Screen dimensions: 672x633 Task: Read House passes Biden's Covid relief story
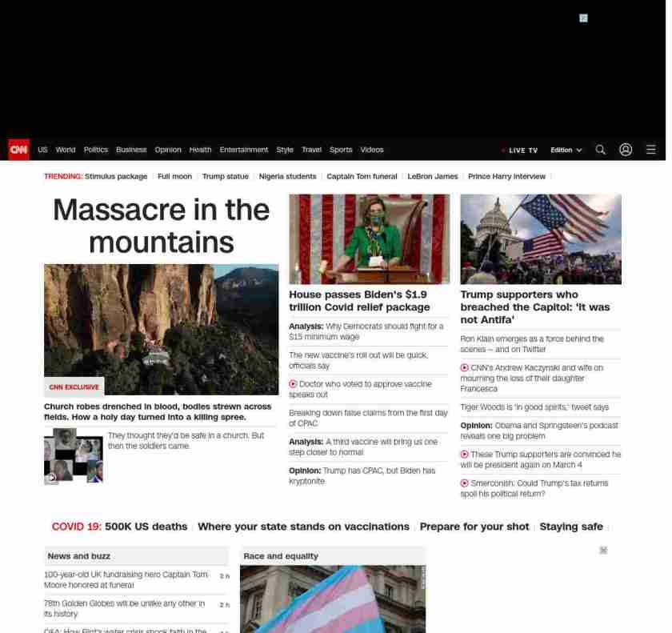[359, 301]
